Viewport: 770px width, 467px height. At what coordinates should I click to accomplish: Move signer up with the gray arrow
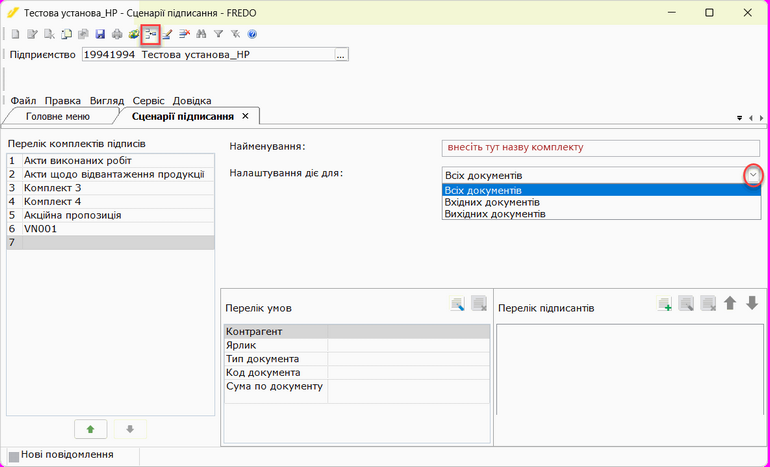pos(730,303)
